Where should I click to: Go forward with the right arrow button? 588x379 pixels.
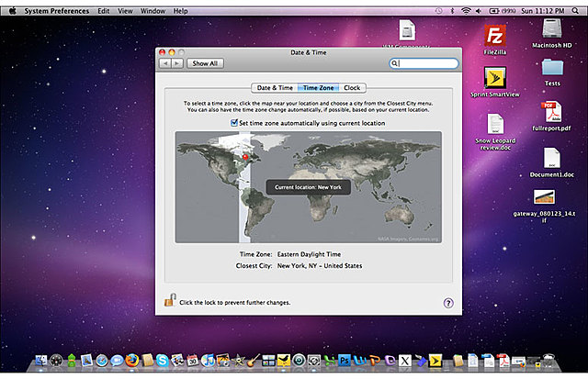click(177, 63)
